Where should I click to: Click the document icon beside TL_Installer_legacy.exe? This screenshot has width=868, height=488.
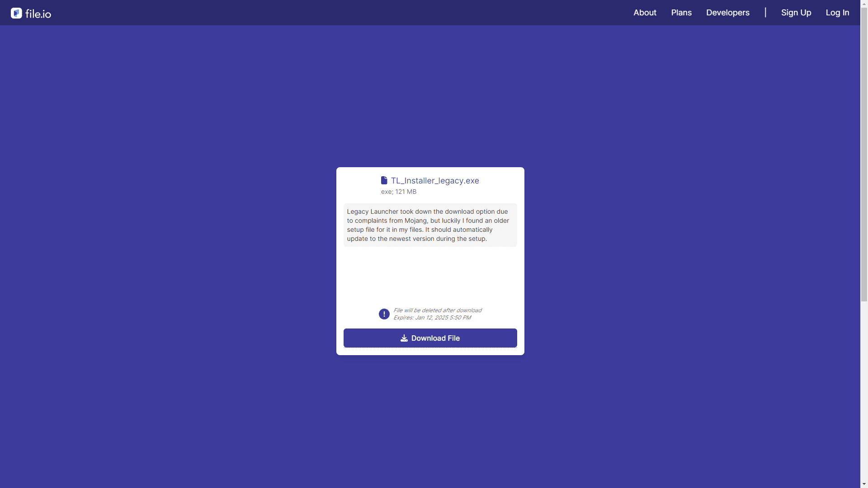(384, 180)
